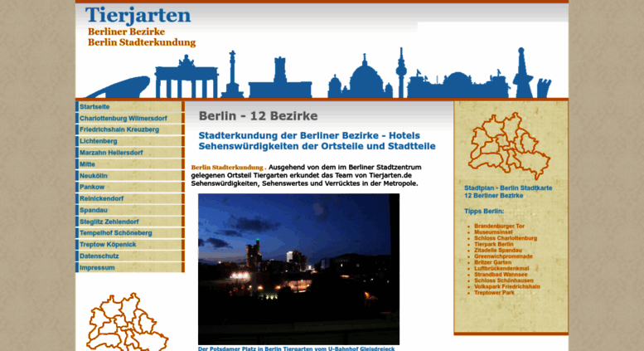This screenshot has width=644, height=351.
Task: Open Volkspark Friedrichshain tip link
Action: click(x=507, y=286)
